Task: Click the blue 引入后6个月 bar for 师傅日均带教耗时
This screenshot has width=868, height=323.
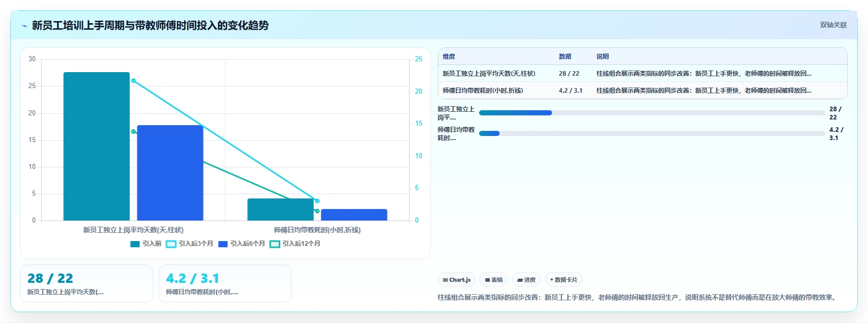Action: coord(354,215)
